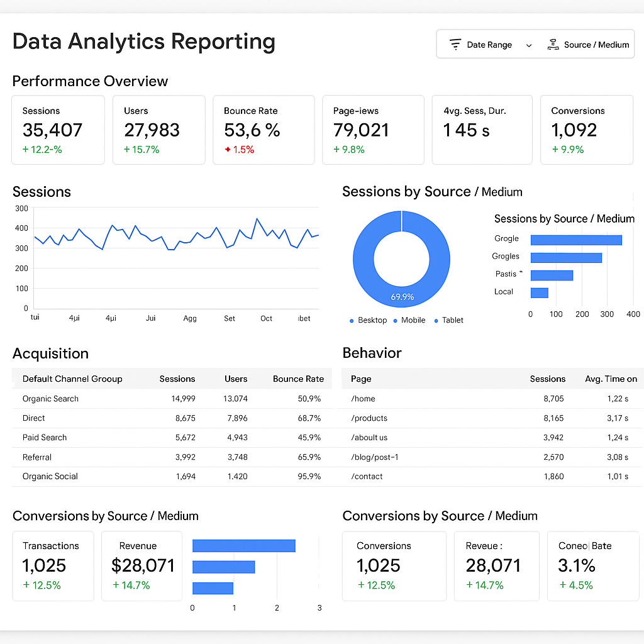Click the Tablet legend dot

436,321
